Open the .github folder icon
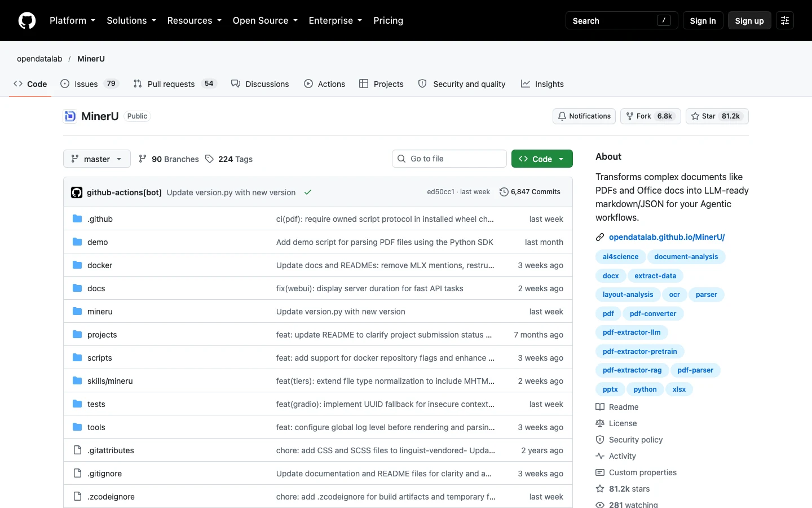Viewport: 812px width, 508px height. (x=77, y=219)
